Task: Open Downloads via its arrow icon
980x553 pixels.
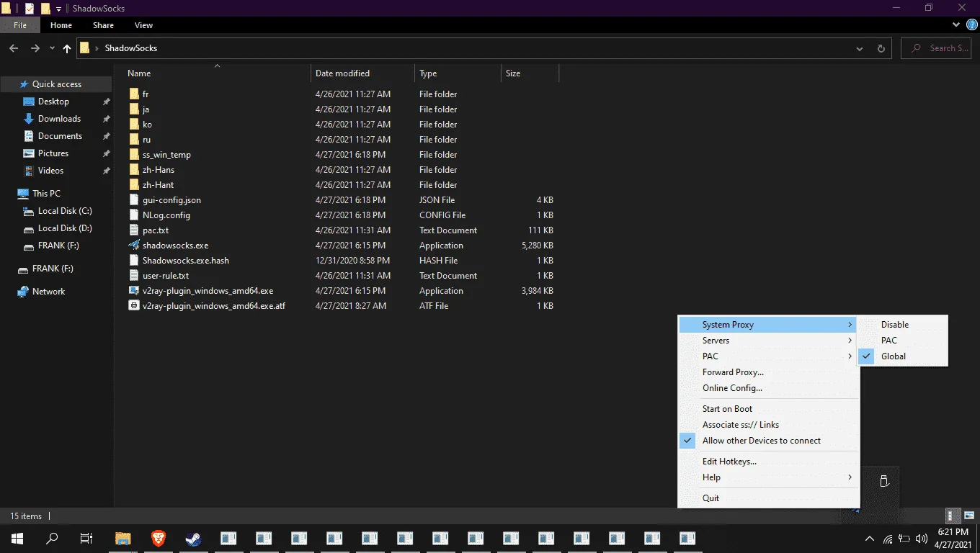Action: (29, 119)
